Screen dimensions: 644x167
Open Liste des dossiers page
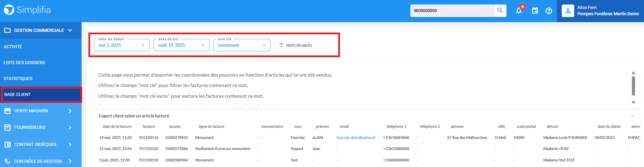[x=24, y=63]
